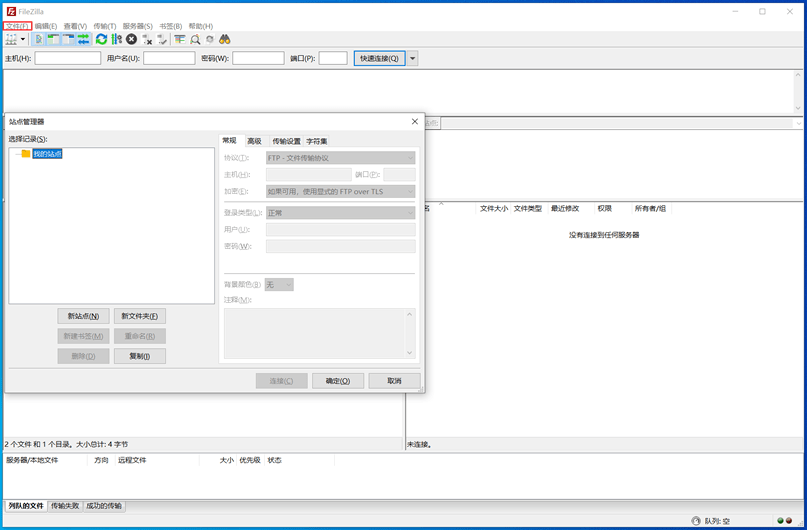Viewport: 807px width, 530px height.
Task: Toggle the message log display icon
Action: [39, 39]
